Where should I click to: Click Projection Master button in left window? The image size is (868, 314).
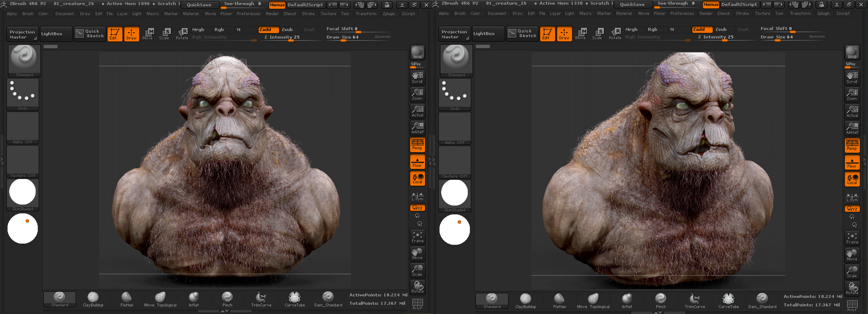(x=22, y=34)
